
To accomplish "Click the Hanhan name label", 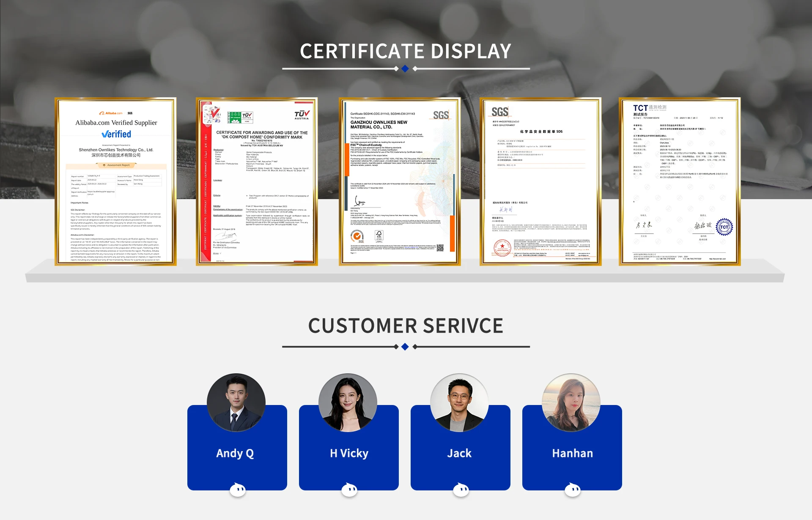I will [x=572, y=453].
